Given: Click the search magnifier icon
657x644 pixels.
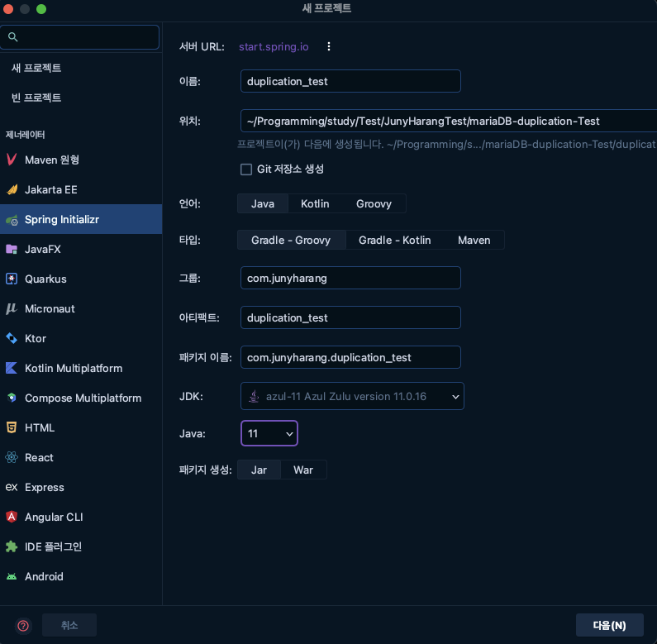Looking at the screenshot, I should (13, 37).
